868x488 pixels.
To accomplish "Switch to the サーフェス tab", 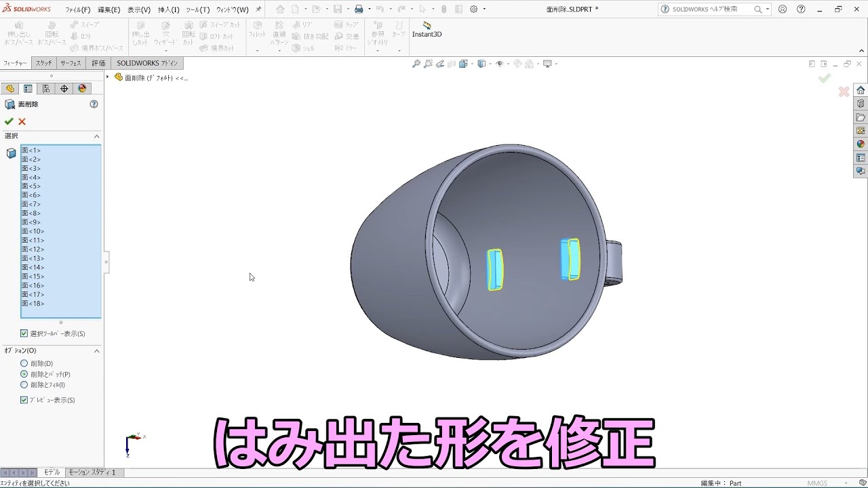I will click(x=71, y=63).
